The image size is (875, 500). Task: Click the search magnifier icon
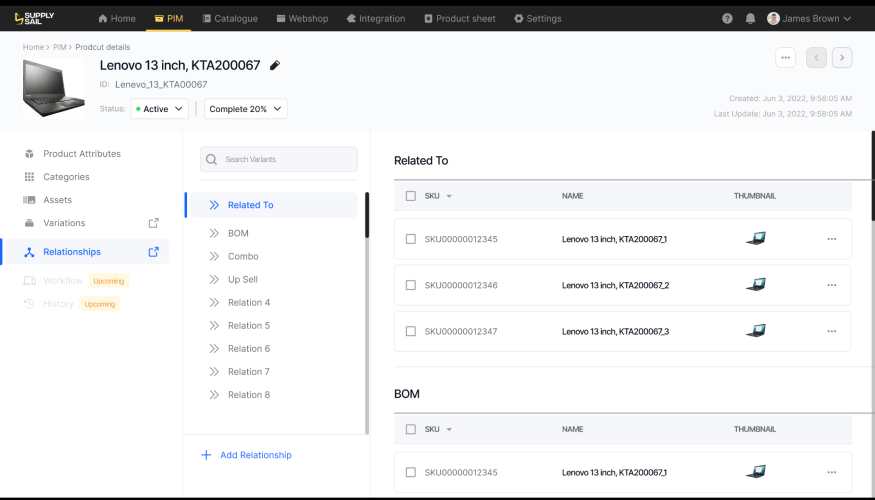(x=211, y=160)
